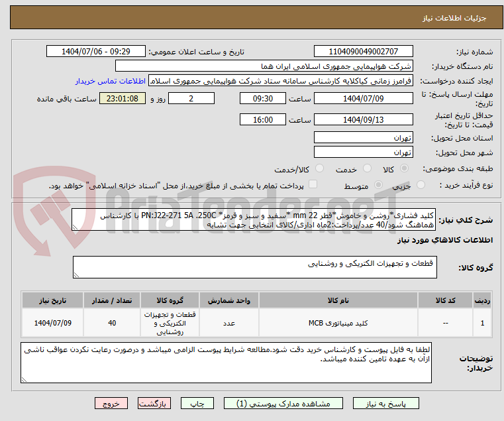
Task: Click the استان محل تحویل field
Action: pyautogui.click(x=363, y=138)
